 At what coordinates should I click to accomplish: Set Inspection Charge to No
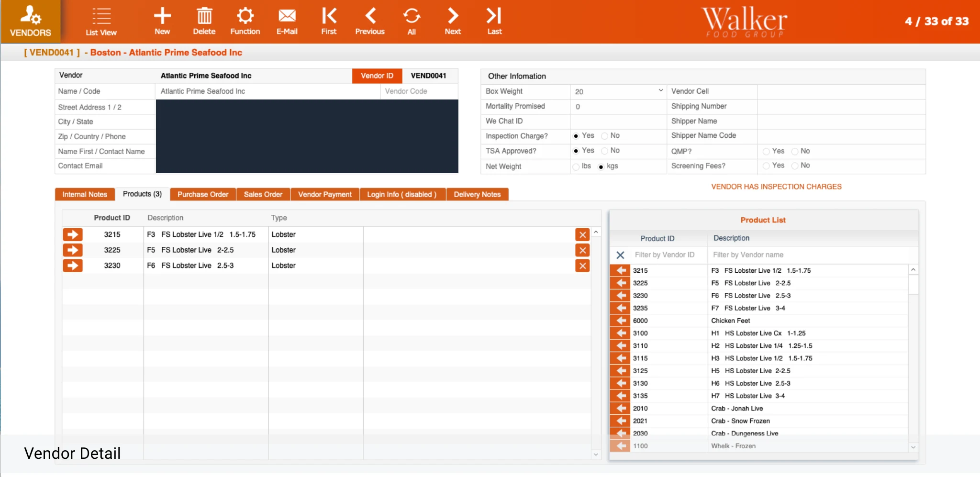(x=604, y=136)
